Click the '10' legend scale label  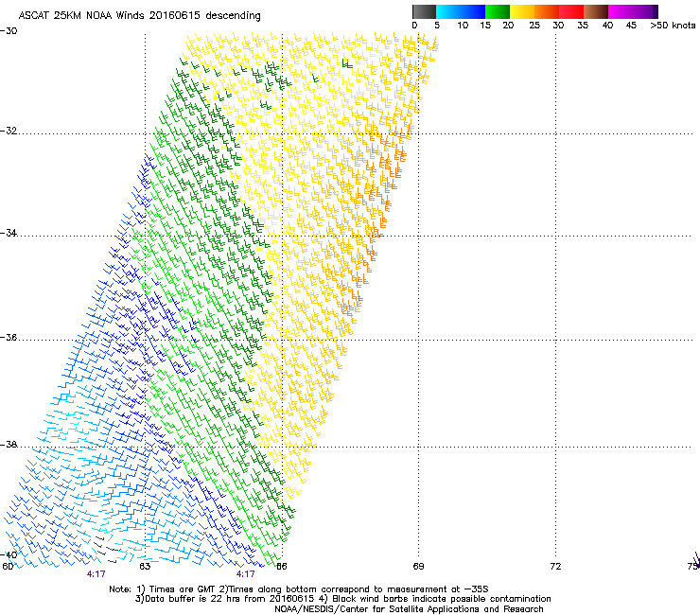[x=463, y=26]
